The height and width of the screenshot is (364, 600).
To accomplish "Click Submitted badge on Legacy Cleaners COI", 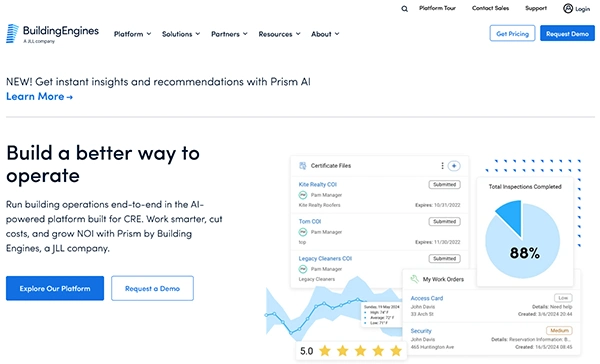I will point(444,259).
